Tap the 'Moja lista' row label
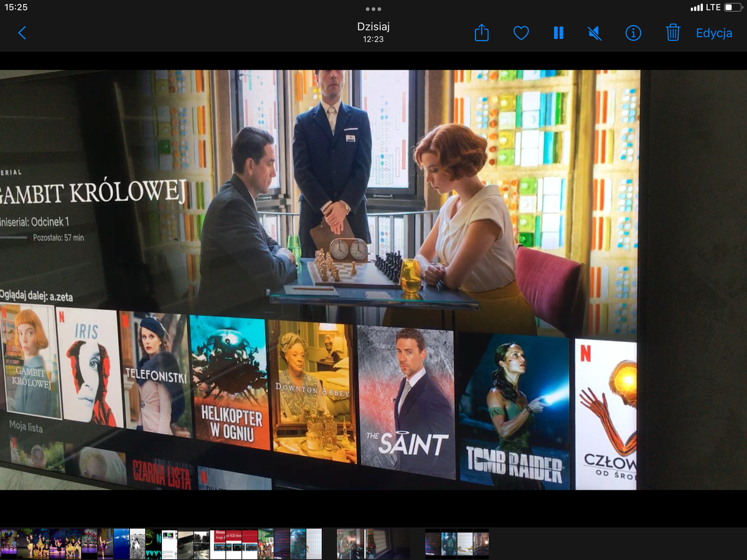 coord(26,426)
